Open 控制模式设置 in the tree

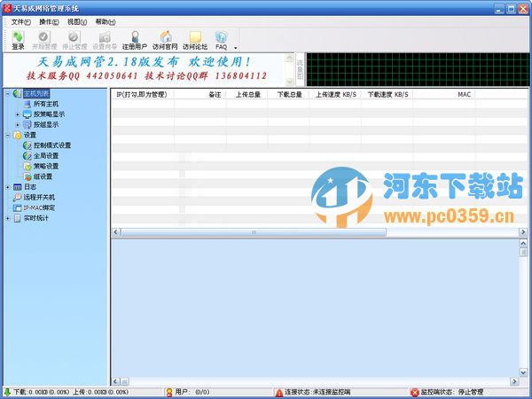pyautogui.click(x=52, y=145)
